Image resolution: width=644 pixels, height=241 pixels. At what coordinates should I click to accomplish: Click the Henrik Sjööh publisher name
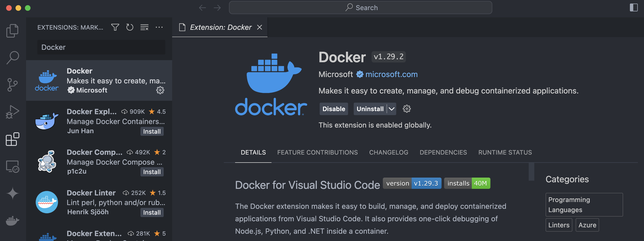pyautogui.click(x=88, y=212)
